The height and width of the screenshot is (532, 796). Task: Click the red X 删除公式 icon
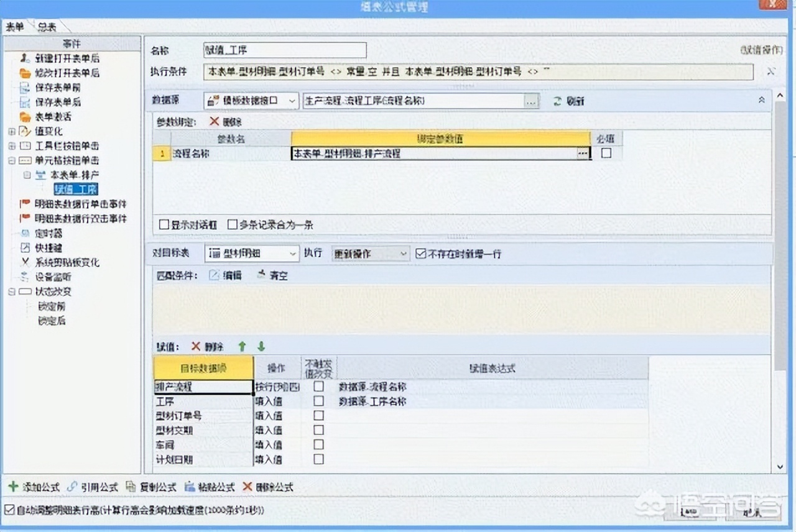click(248, 487)
